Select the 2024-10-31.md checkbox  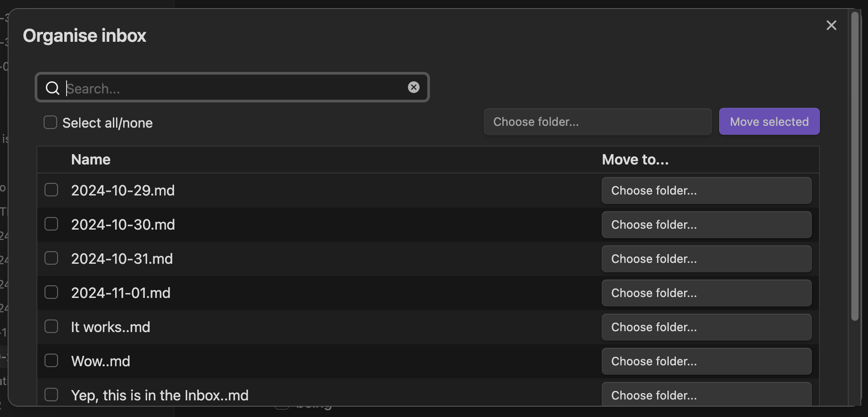(51, 258)
